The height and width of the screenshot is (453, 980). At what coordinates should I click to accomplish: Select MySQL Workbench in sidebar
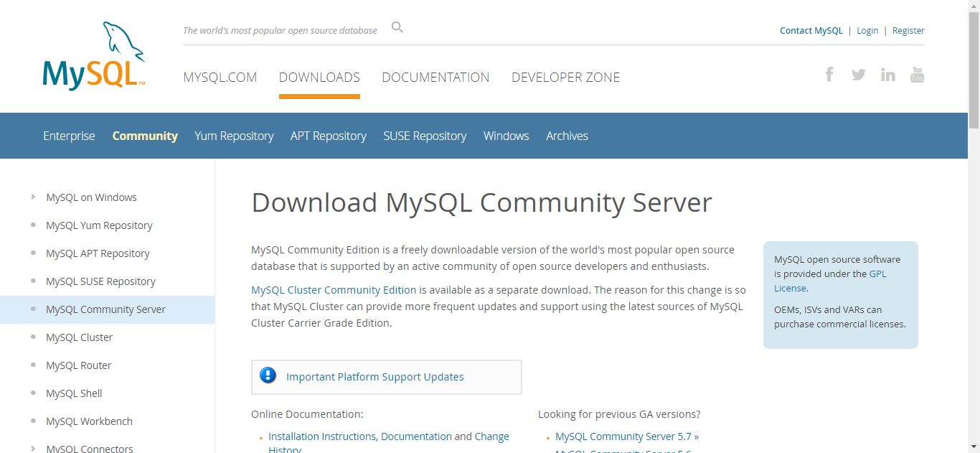click(x=89, y=421)
